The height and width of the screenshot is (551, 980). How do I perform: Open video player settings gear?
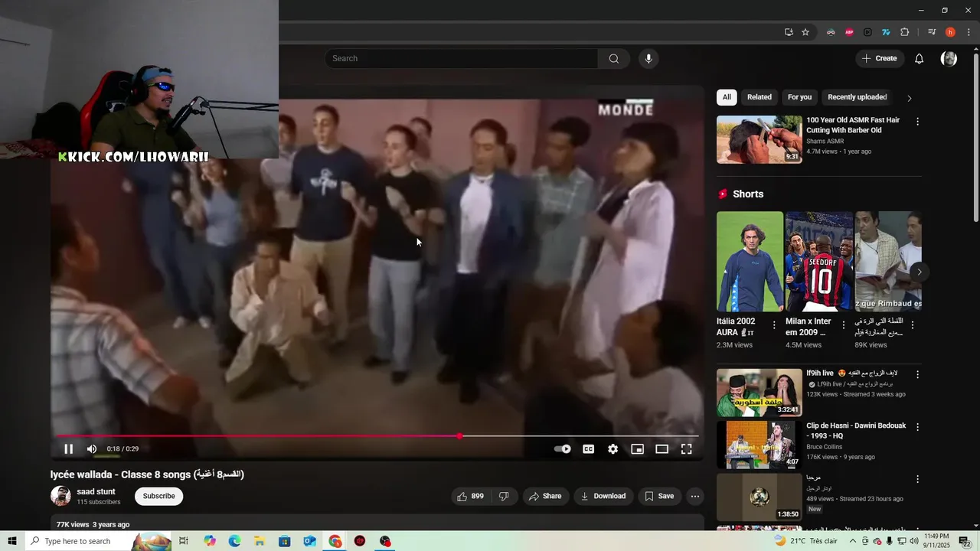coord(612,449)
